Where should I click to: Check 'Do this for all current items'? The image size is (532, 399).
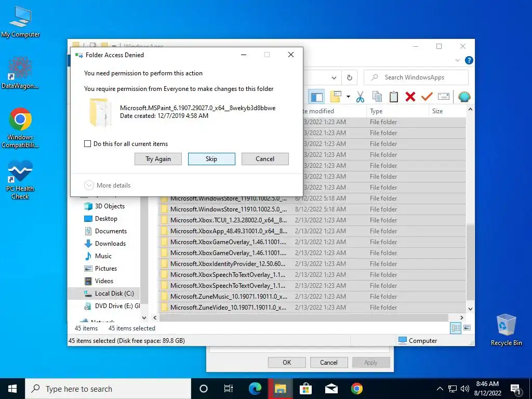pyautogui.click(x=87, y=144)
